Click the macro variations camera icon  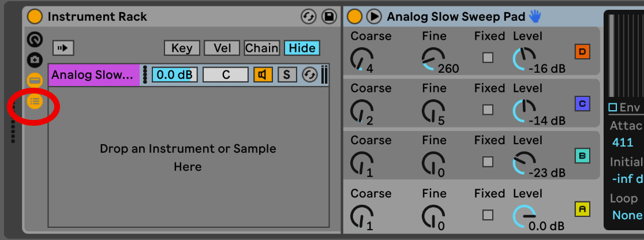[x=35, y=60]
